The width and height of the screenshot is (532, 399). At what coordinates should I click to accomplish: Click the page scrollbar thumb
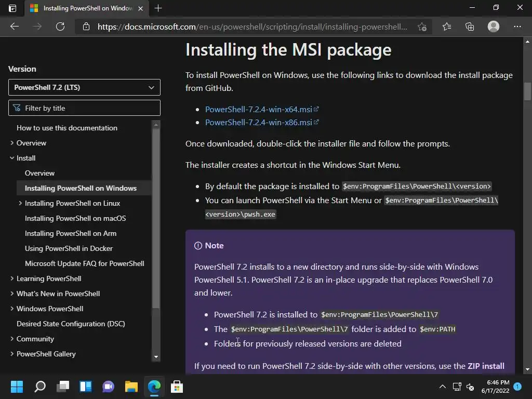527,91
